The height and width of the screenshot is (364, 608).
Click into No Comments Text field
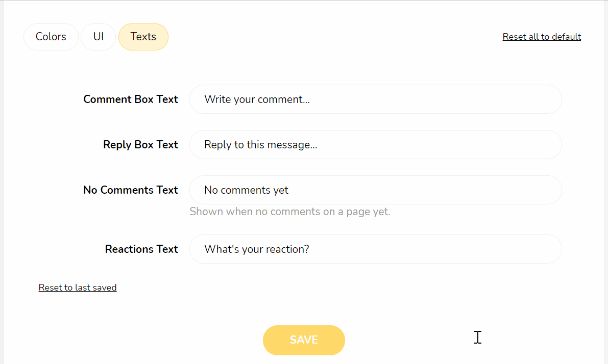pyautogui.click(x=375, y=190)
